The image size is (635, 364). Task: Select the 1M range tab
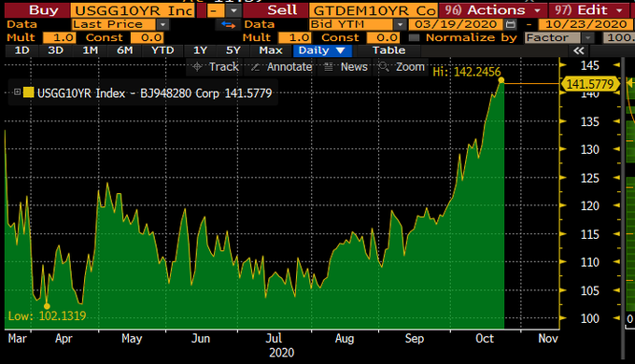[x=90, y=50]
